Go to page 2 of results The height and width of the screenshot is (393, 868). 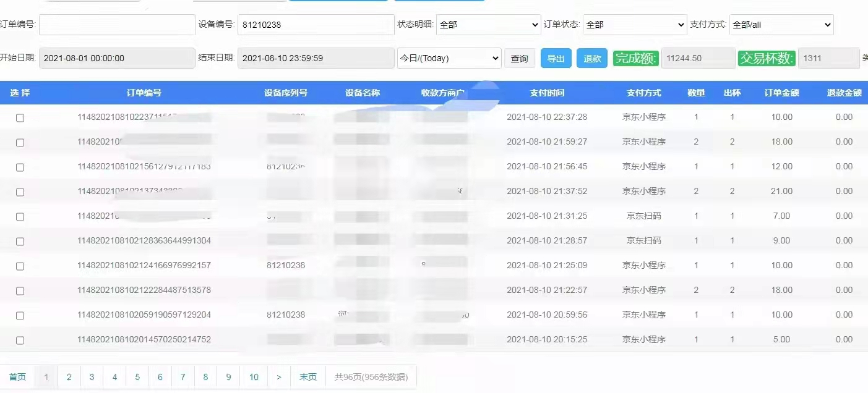pyautogui.click(x=69, y=377)
